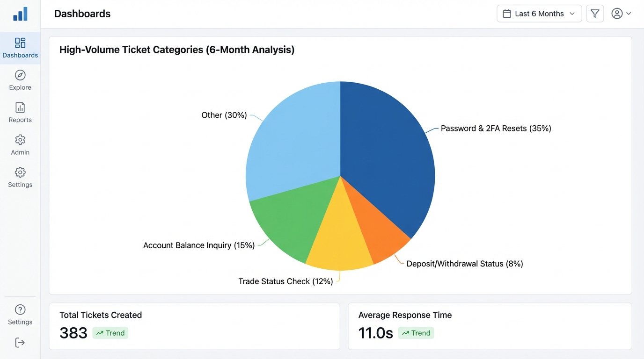The width and height of the screenshot is (644, 359).
Task: Click the Trend badge beside Average Response Time
Action: point(416,333)
